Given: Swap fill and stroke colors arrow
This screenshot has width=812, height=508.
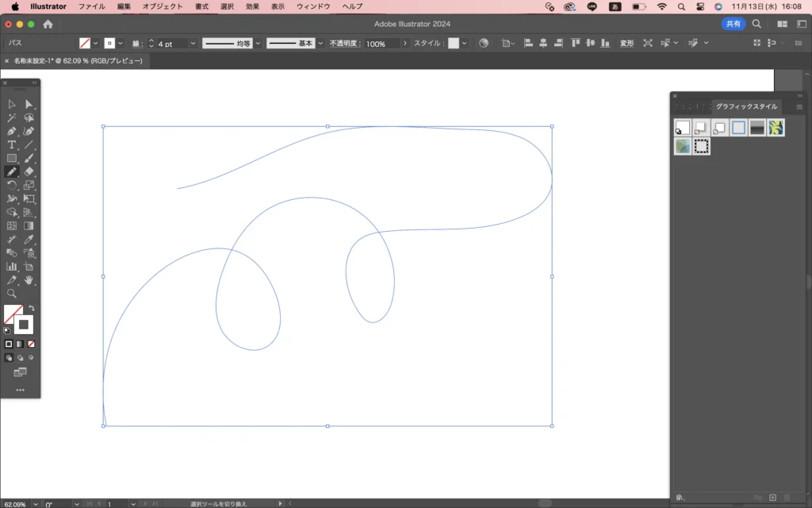Looking at the screenshot, I should tap(32, 308).
